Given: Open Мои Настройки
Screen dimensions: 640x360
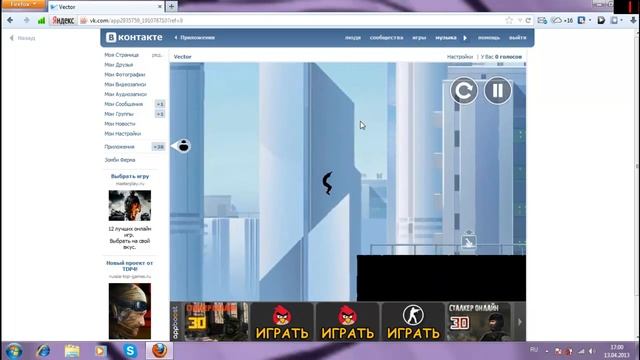Looking at the screenshot, I should click(x=122, y=133).
